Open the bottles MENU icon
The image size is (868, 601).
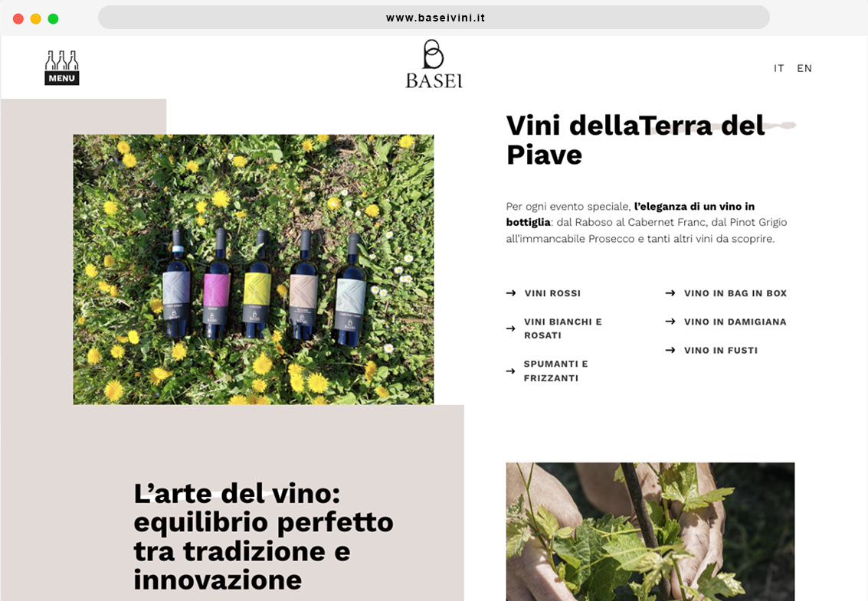62,67
